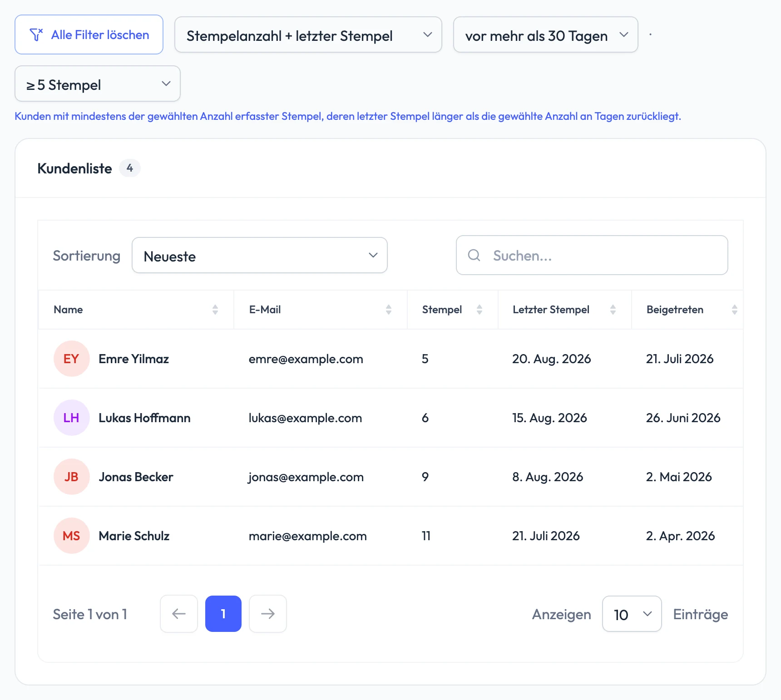781x700 pixels.
Task: Open the Neueste sorting dropdown
Action: click(x=260, y=255)
